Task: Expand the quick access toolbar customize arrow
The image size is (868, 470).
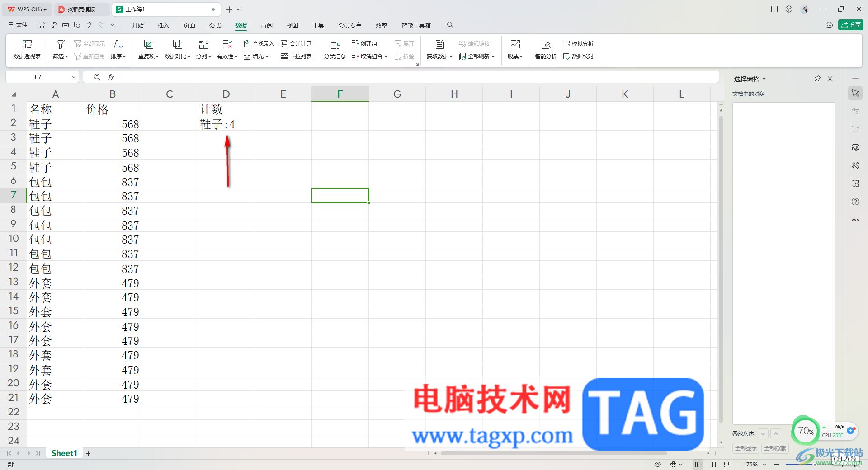Action: point(113,25)
